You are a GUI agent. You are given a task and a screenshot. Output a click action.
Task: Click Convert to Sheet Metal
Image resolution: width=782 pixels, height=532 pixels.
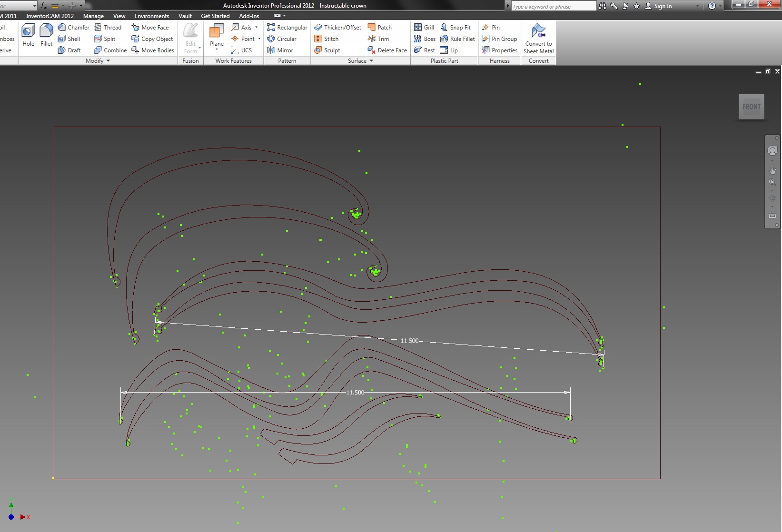pyautogui.click(x=538, y=39)
